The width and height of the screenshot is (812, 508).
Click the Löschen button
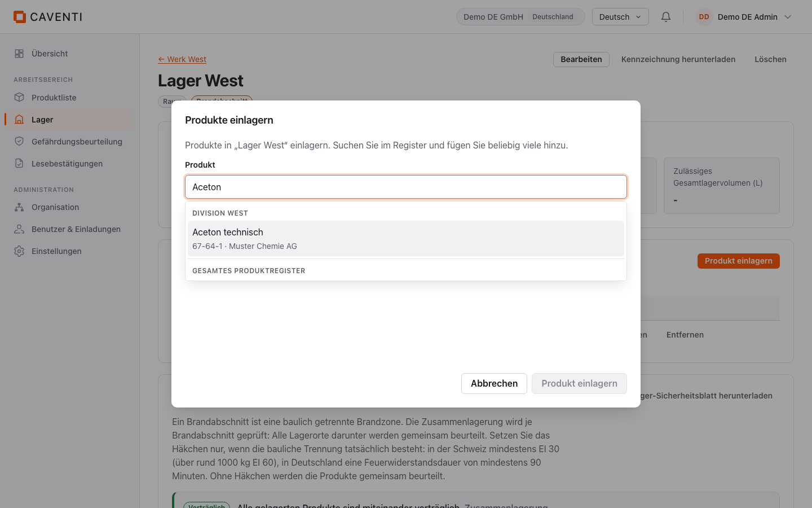770,59
